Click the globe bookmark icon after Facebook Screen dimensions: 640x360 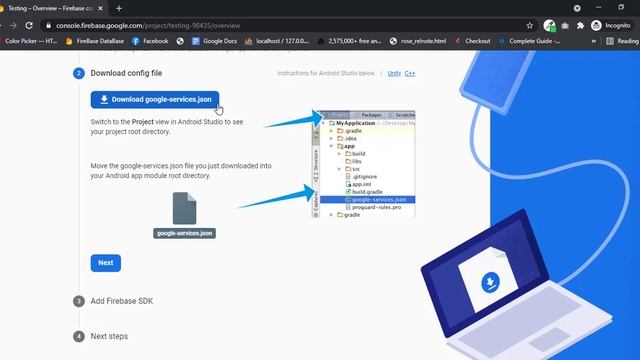[x=180, y=41]
